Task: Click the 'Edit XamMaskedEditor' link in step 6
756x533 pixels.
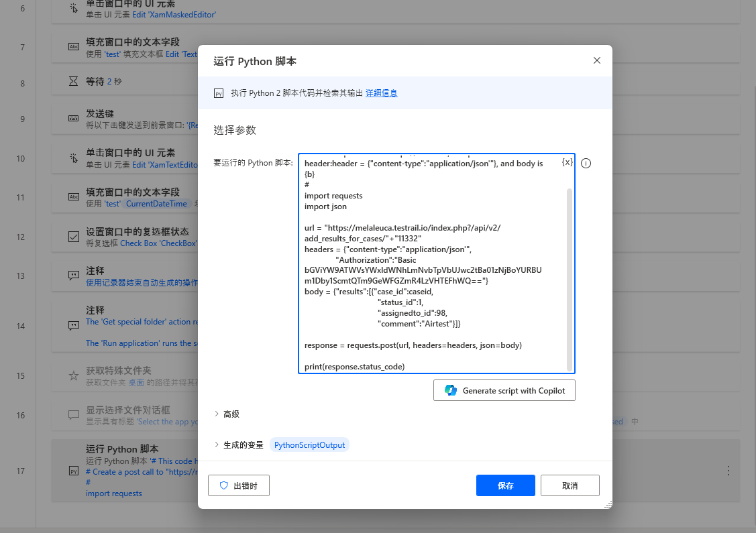Action: pyautogui.click(x=174, y=15)
